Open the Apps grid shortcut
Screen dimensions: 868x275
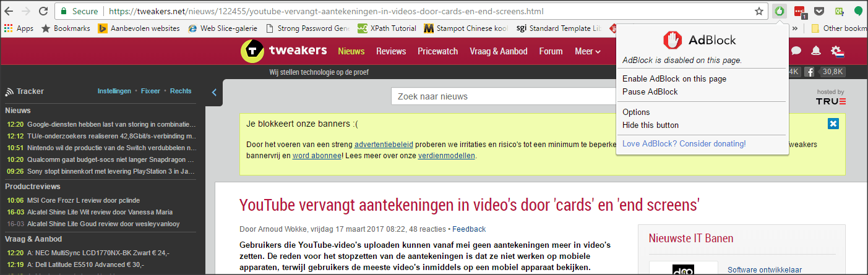[19, 28]
